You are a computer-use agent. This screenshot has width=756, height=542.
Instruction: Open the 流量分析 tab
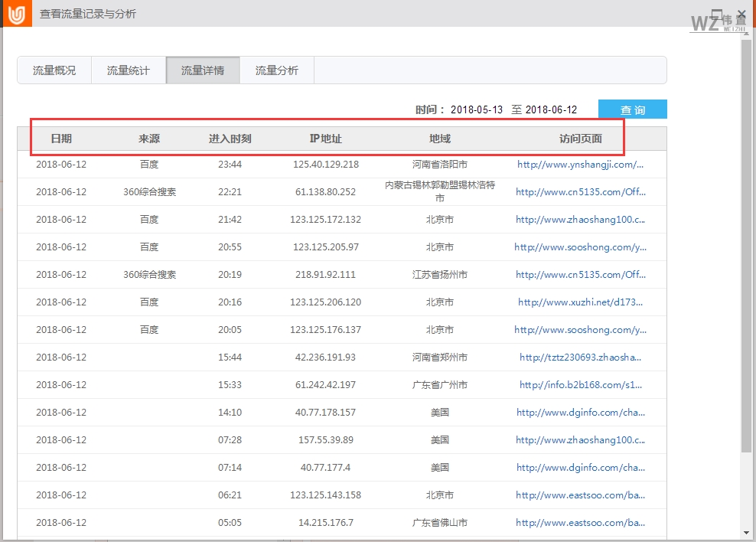coord(277,70)
